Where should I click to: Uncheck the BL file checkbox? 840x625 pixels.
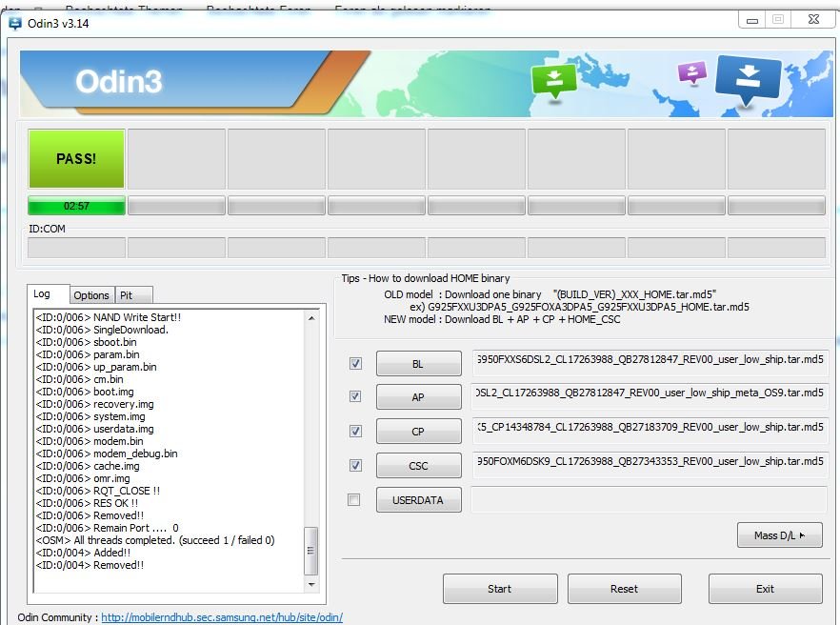point(355,363)
